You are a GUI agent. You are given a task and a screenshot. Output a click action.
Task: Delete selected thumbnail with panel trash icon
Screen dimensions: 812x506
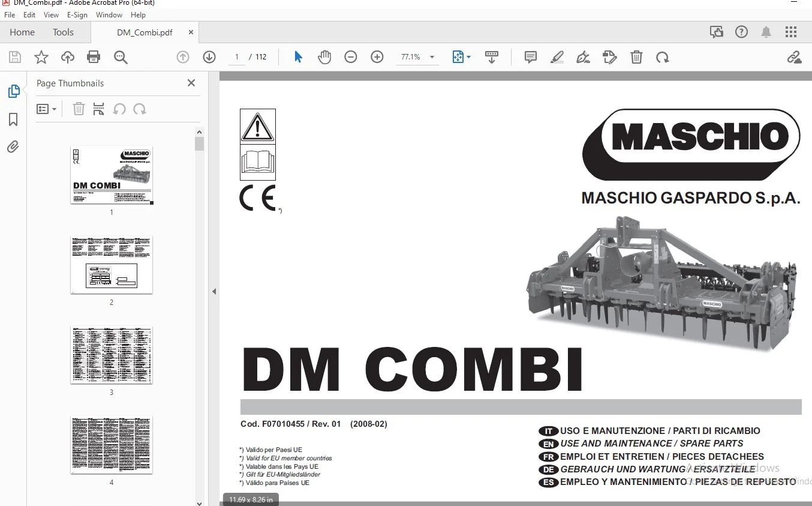79,109
